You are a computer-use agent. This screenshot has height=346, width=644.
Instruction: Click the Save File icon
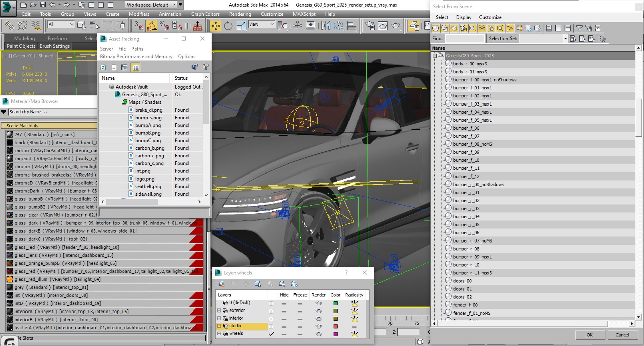click(43, 5)
